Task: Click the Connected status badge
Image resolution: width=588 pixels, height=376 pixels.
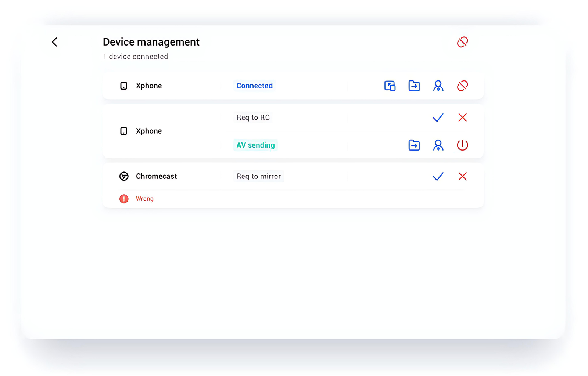Action: coord(254,86)
